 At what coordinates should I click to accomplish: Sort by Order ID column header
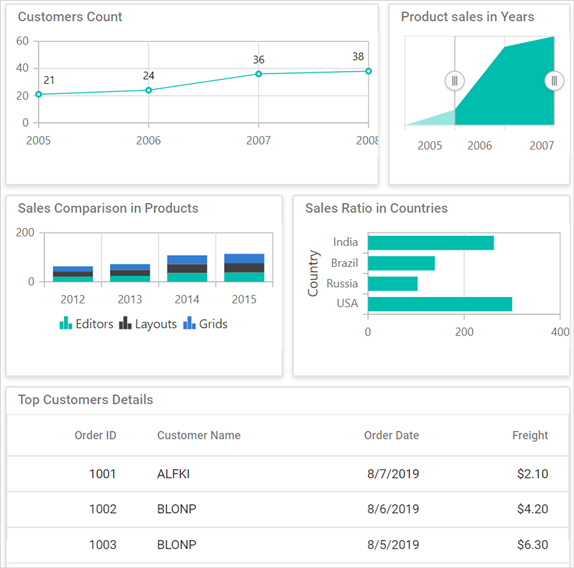95,435
